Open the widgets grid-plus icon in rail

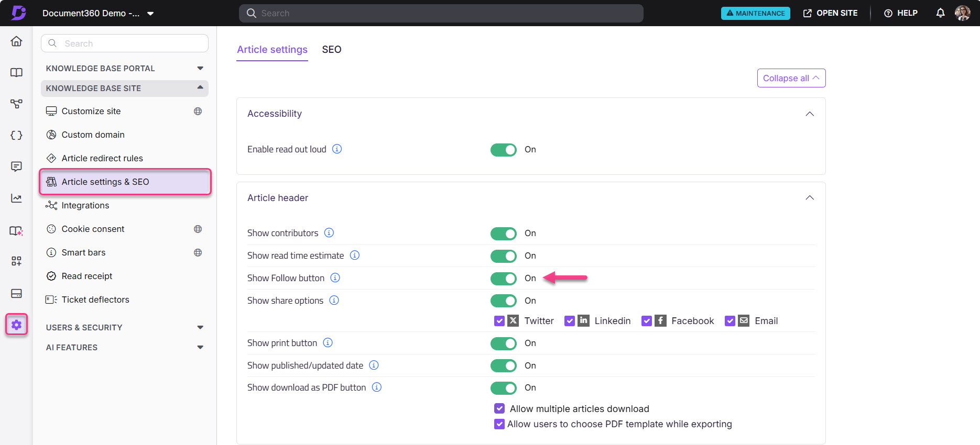tap(16, 261)
